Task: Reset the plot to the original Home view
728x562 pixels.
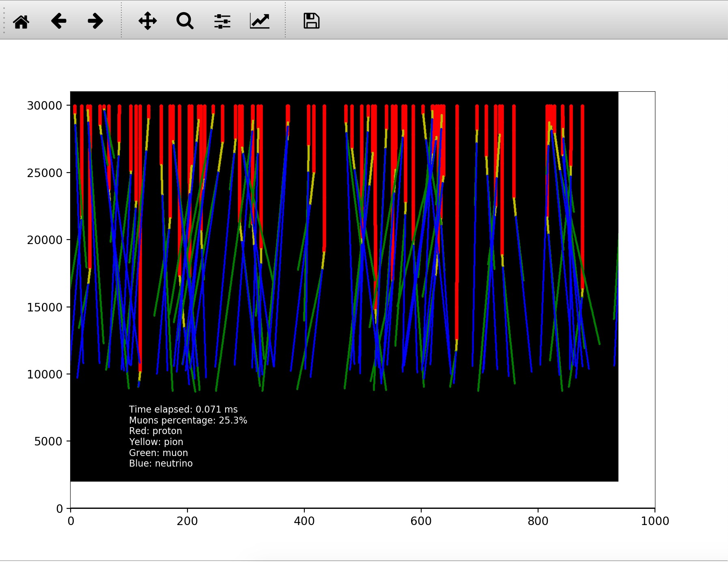Action: point(21,21)
